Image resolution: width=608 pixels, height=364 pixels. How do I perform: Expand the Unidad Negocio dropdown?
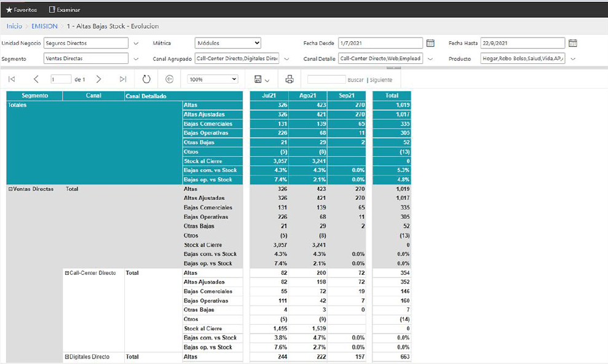[135, 43]
